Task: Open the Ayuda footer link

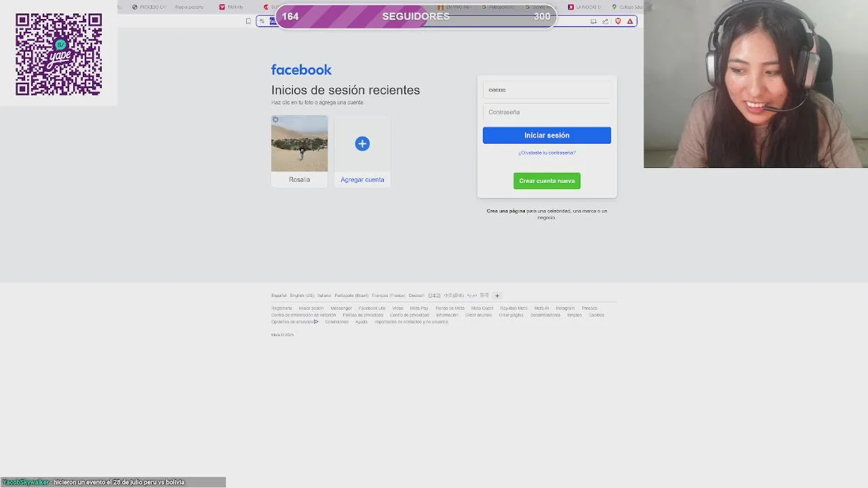Action: tap(361, 322)
